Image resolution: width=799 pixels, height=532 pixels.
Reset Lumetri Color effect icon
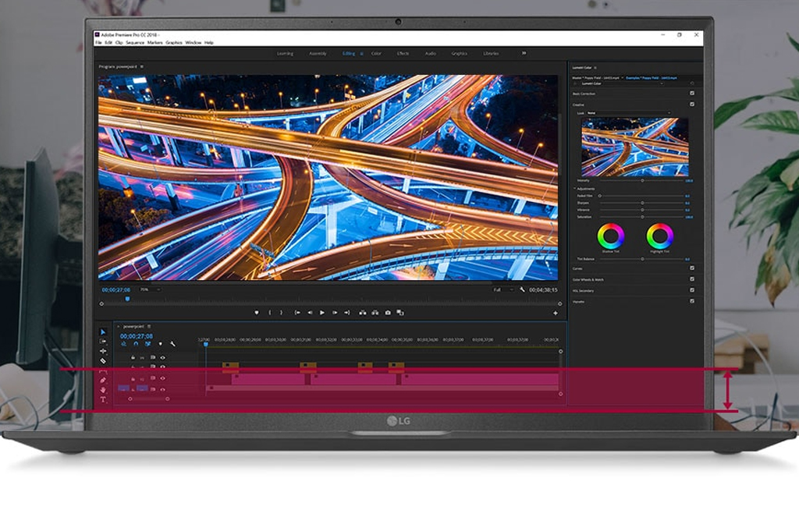(x=692, y=83)
